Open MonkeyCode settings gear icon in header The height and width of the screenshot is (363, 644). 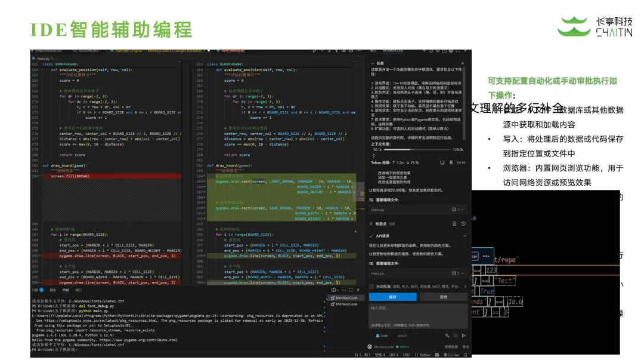click(451, 51)
